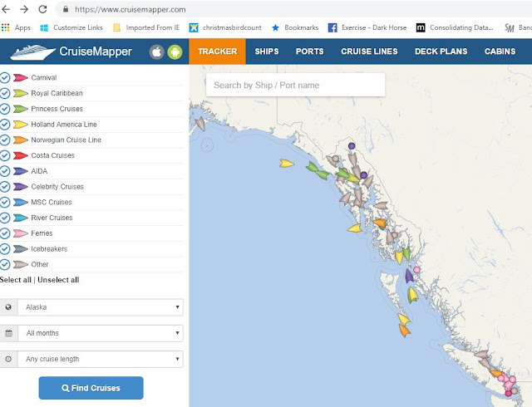Uncheck the Carnival filter checkbox
The width and height of the screenshot is (532, 407).
[x=5, y=78]
